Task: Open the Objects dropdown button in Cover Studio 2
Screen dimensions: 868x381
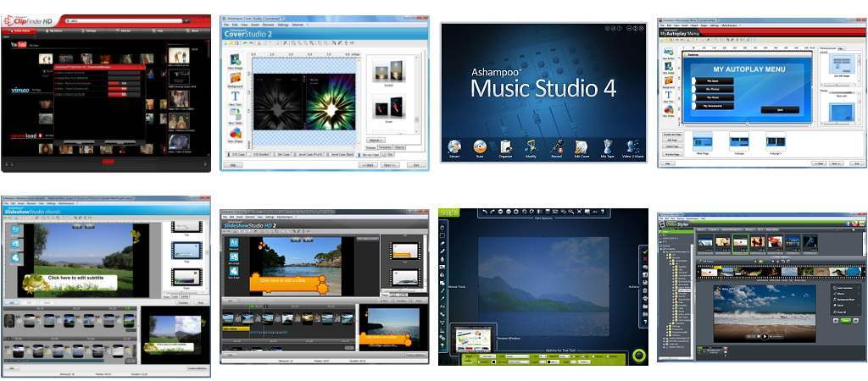Action: [x=377, y=141]
